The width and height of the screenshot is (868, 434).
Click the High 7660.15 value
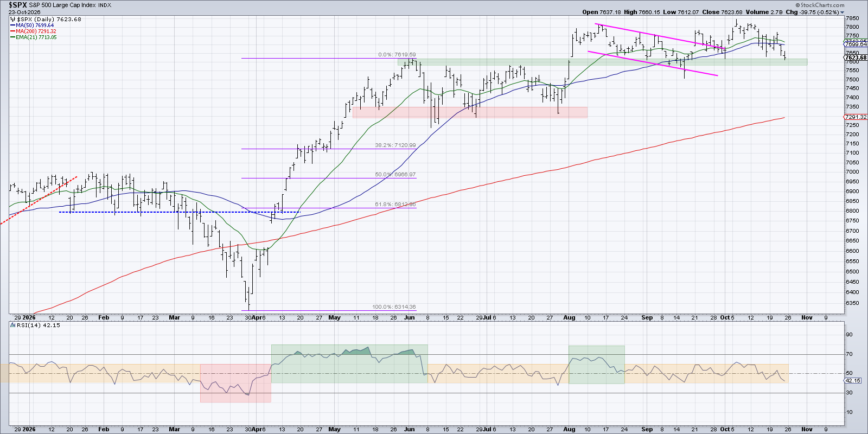coord(643,12)
